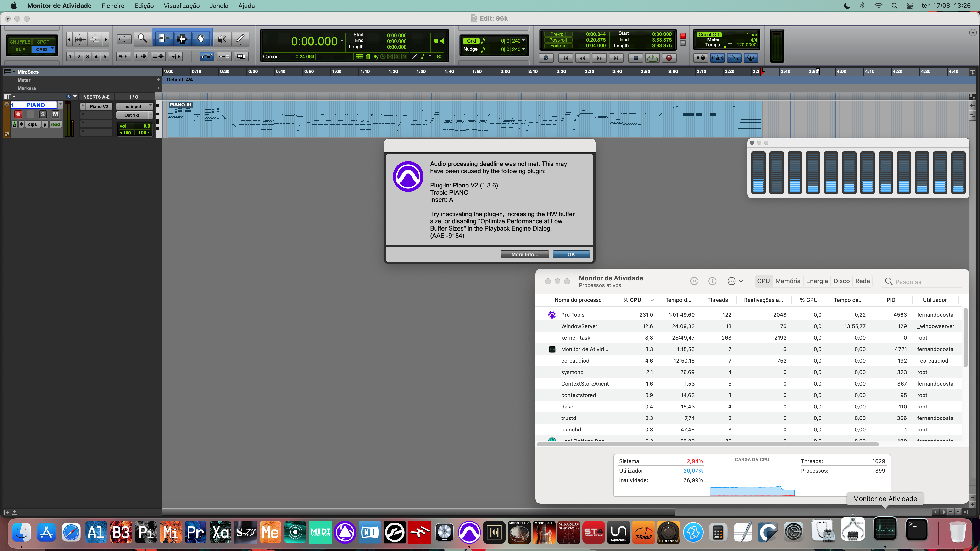Open the Activity Monitor more-options dropdown
Image resolution: width=980 pixels, height=551 pixels.
pos(735,281)
